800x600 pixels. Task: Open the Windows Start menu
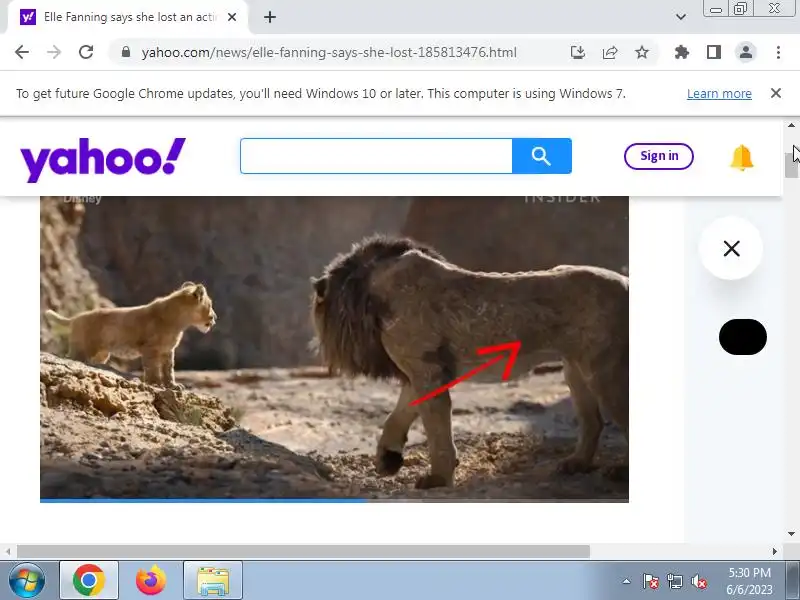click(27, 581)
